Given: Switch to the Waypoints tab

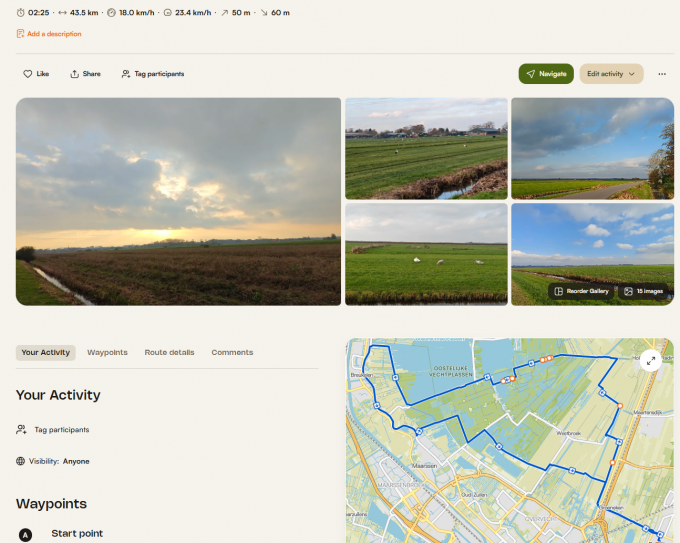Looking at the screenshot, I should pos(107,352).
